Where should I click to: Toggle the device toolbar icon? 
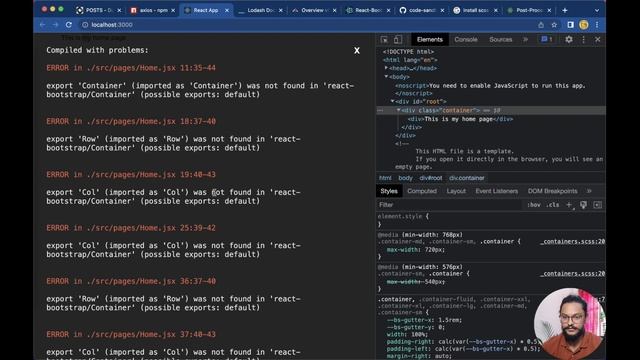pos(398,40)
